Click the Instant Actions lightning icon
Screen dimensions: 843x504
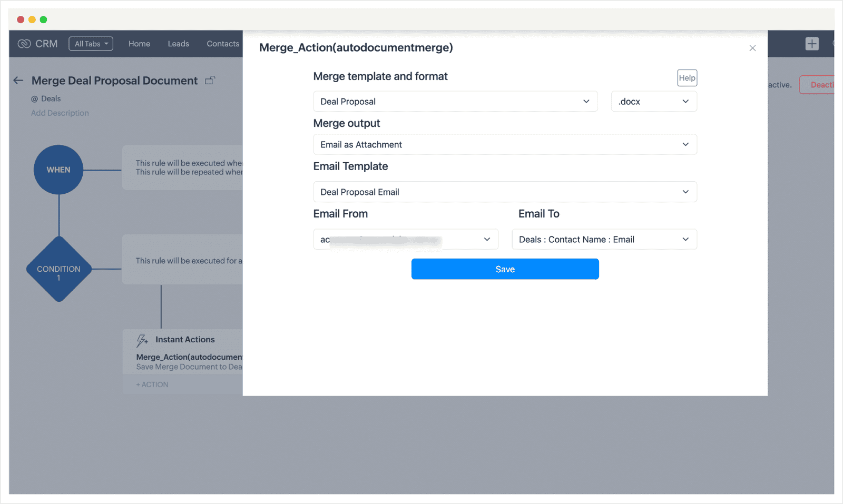pyautogui.click(x=142, y=341)
